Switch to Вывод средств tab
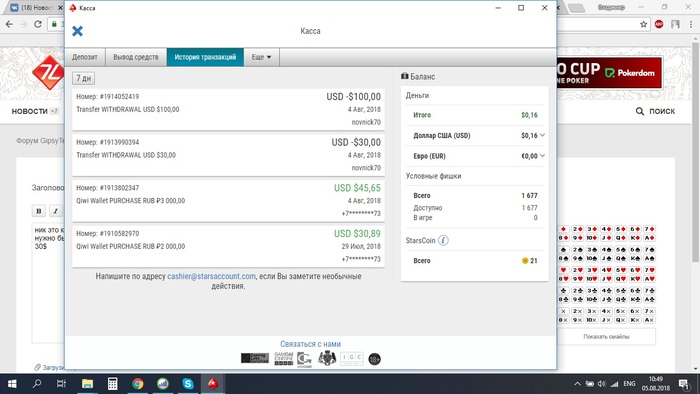The height and width of the screenshot is (394, 700). coord(136,57)
